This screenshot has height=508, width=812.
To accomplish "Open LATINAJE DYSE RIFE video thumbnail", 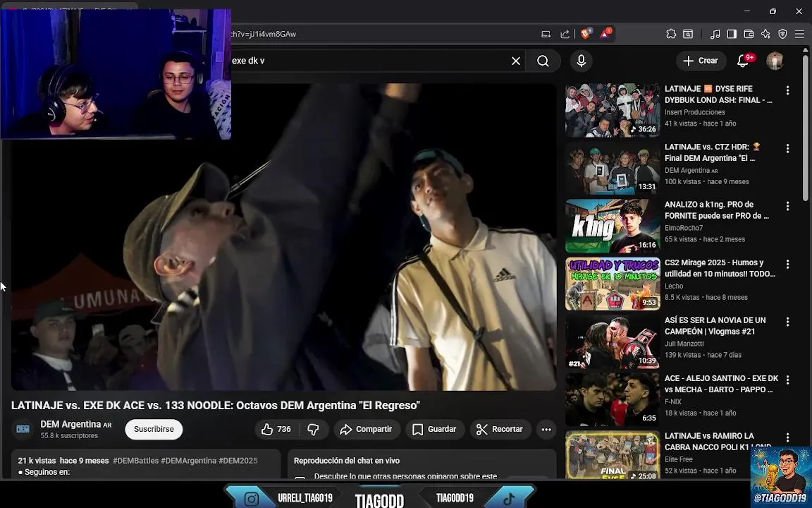I will 613,110.
